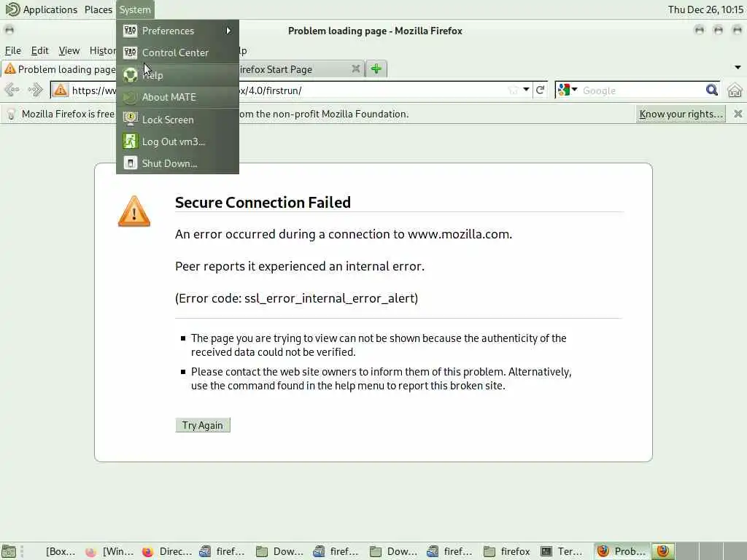Go to home page with house icon
Viewport: 747px width, 560px height.
(735, 90)
